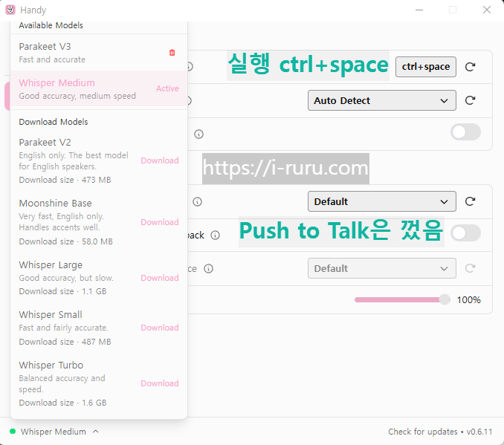Click the 100% volume value
The height and width of the screenshot is (445, 504).
468,300
